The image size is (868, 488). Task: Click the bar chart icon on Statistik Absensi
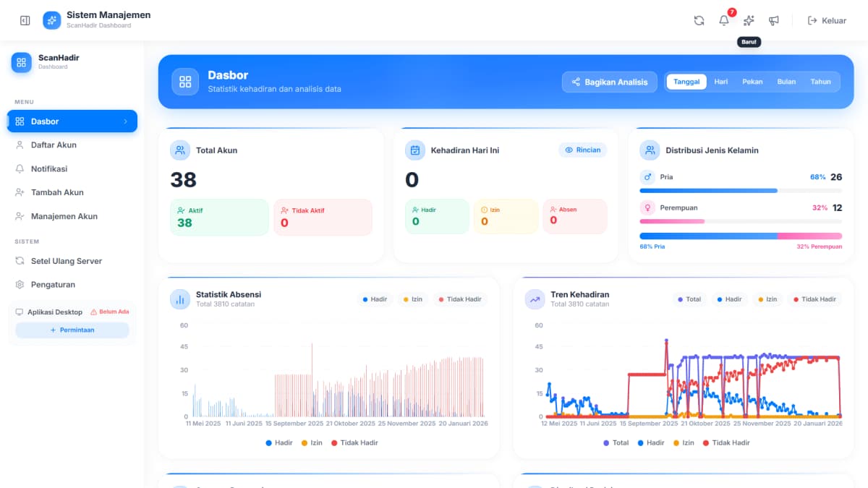pyautogui.click(x=180, y=299)
